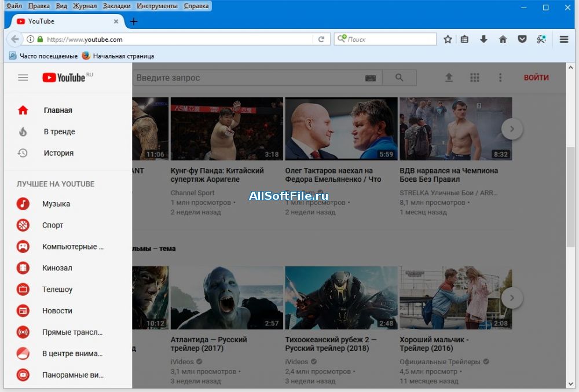Click the Firefox search engine dropdown icon
The height and width of the screenshot is (392, 579).
(x=342, y=38)
